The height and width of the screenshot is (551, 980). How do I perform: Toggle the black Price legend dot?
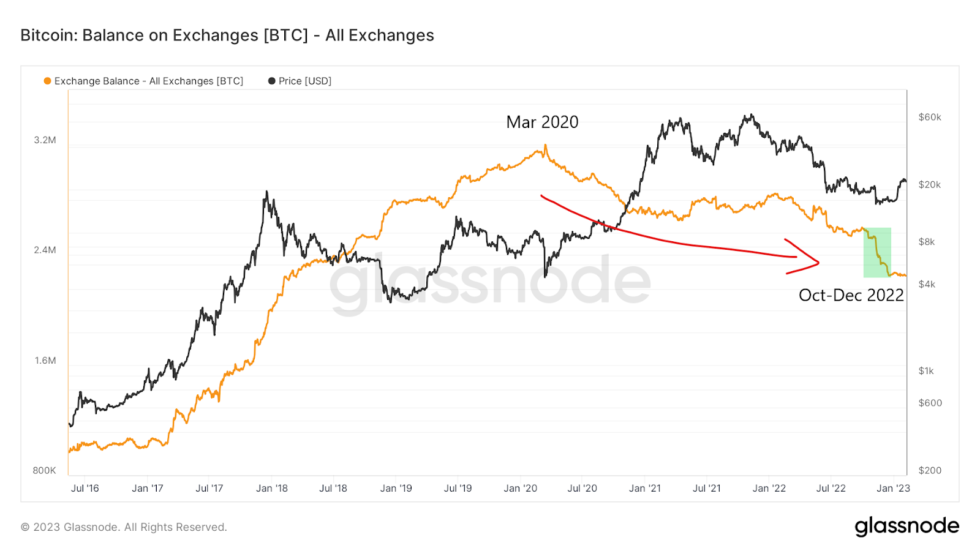[x=271, y=81]
